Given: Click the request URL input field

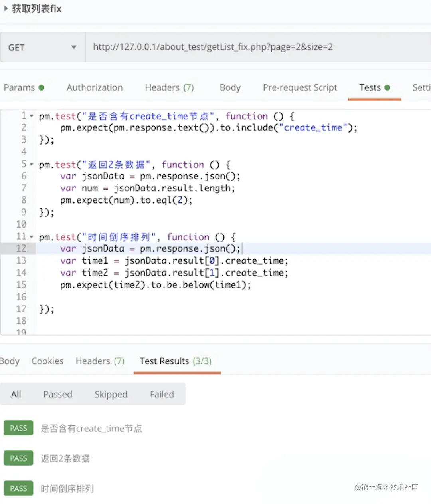Looking at the screenshot, I should [258, 47].
